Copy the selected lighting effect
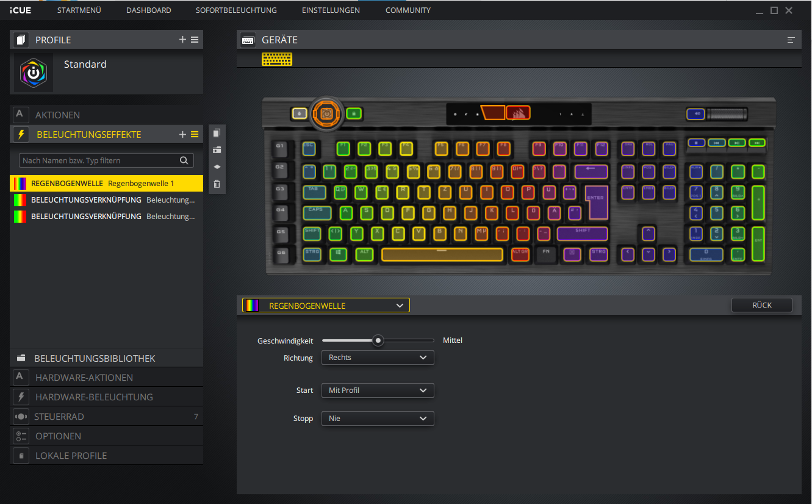Image resolution: width=812 pixels, height=504 pixels. 217,133
